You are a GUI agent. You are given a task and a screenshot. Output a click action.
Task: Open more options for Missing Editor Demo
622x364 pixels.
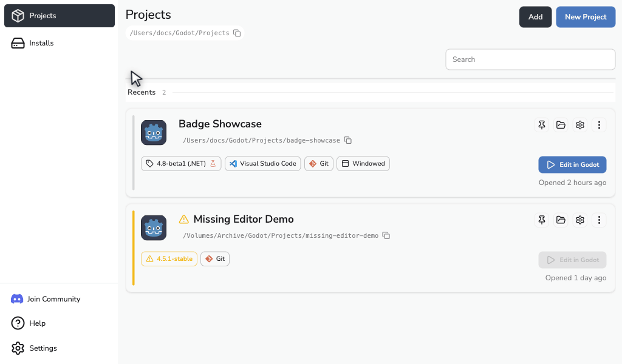(x=599, y=220)
